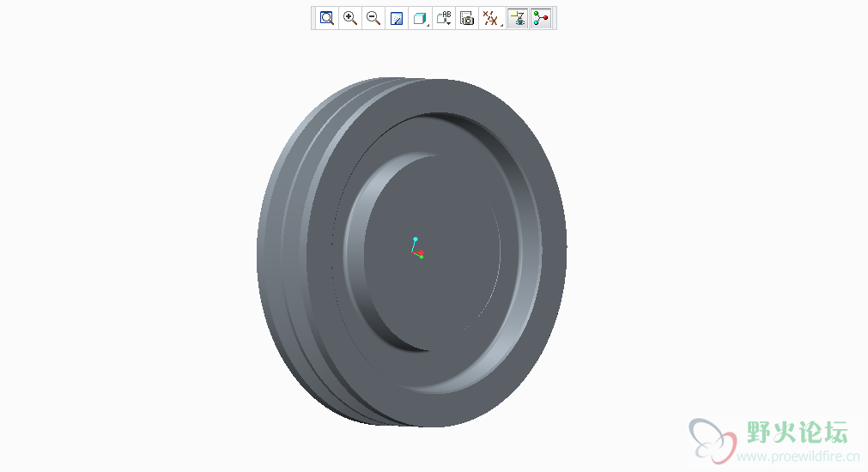Repaint the graphics window
This screenshot has width=868, height=472.
pos(397,18)
